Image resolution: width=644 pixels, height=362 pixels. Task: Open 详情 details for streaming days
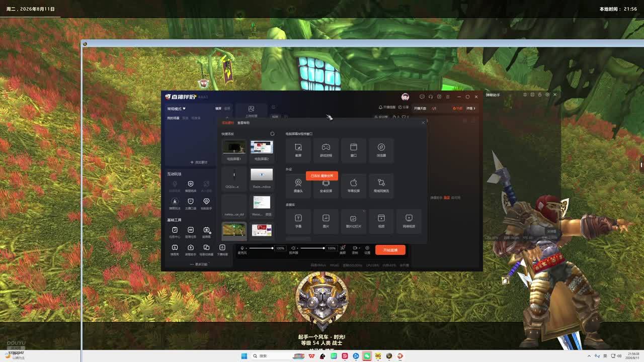point(471,108)
